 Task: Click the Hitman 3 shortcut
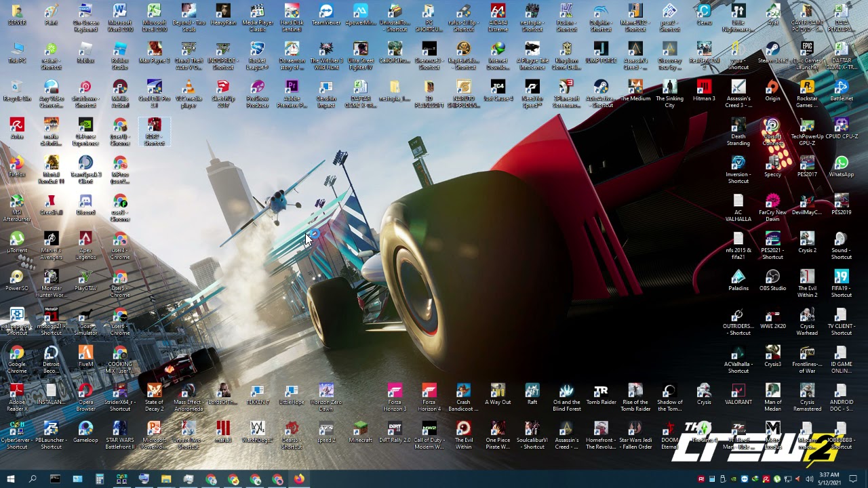coord(704,91)
